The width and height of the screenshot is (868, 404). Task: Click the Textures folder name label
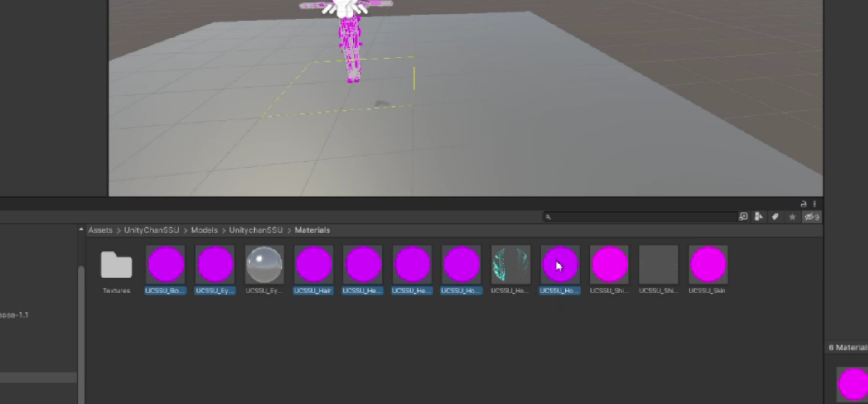(116, 291)
